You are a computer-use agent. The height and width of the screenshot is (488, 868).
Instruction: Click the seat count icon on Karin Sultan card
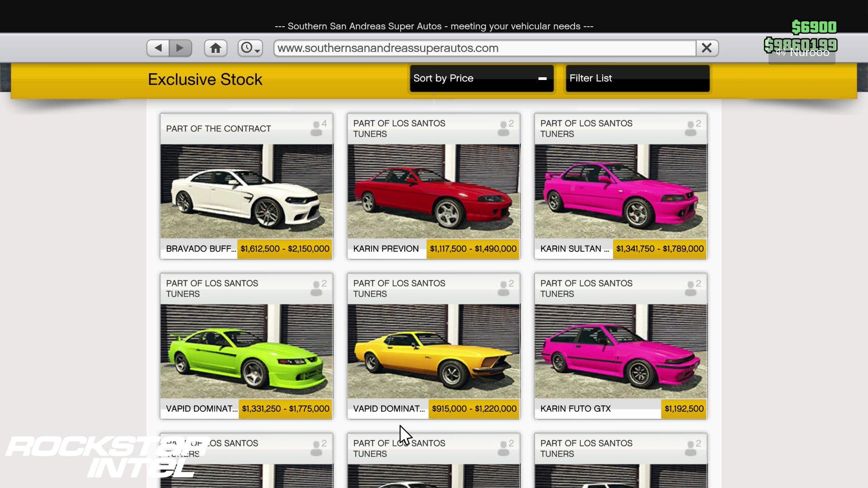tap(693, 128)
